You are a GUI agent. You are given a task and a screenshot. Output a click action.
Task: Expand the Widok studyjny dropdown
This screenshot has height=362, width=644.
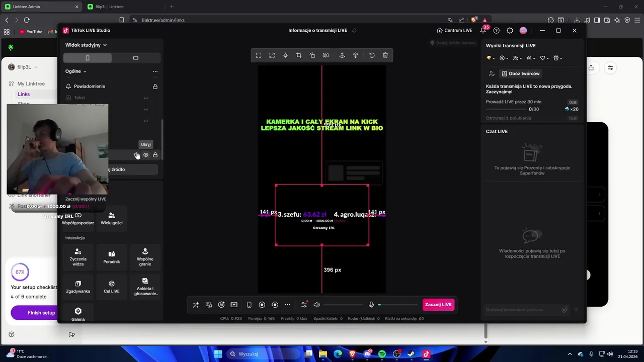click(x=86, y=45)
